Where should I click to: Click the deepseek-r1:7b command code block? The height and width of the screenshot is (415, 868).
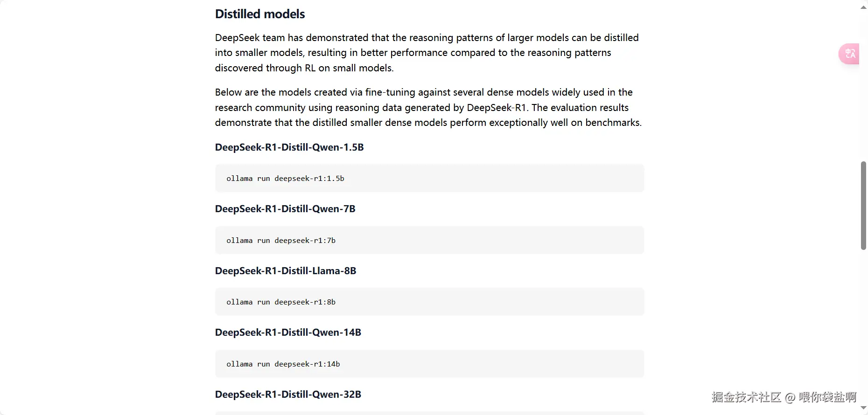pyautogui.click(x=429, y=240)
